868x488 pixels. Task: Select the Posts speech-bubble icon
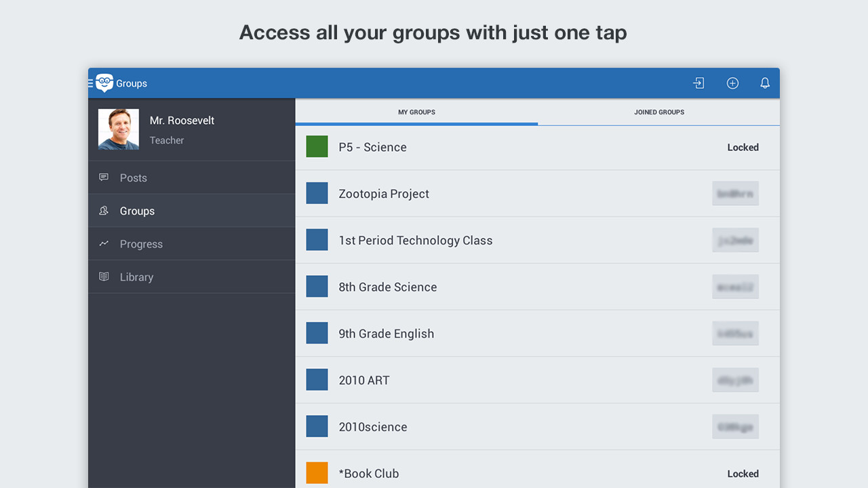pyautogui.click(x=103, y=177)
